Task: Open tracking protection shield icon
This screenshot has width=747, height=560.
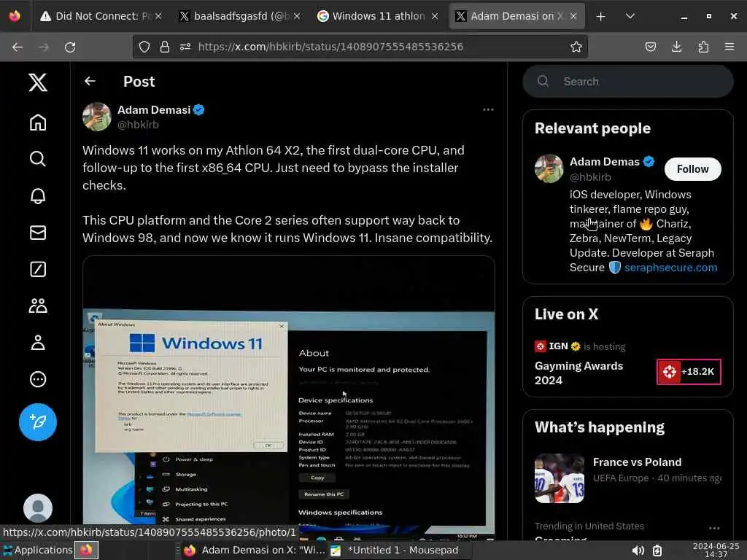Action: tap(144, 47)
